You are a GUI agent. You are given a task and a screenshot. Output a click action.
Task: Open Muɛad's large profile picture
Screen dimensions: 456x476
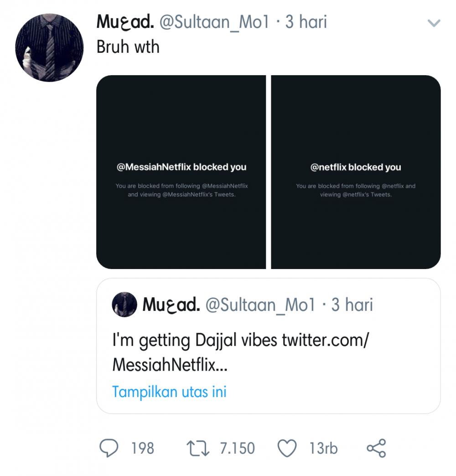click(49, 48)
